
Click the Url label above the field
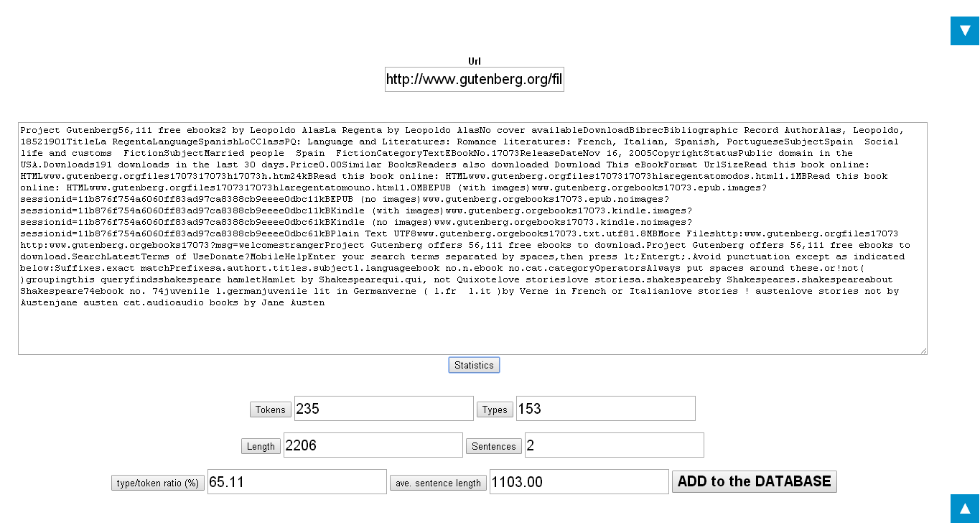click(474, 61)
